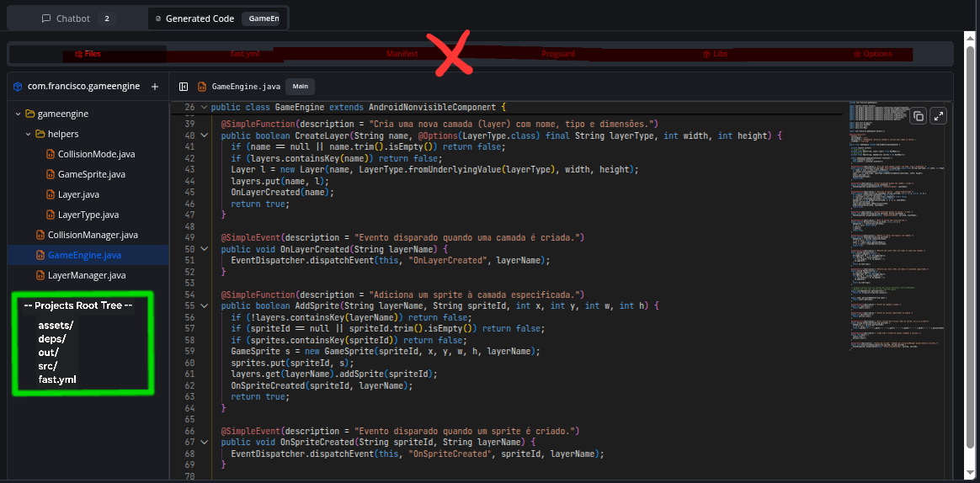980x483 pixels.
Task: Copy the code using the copy icon
Action: (x=919, y=116)
